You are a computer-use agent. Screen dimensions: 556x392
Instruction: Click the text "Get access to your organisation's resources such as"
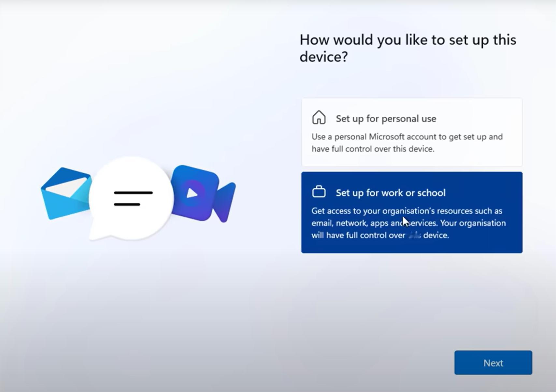(407, 211)
